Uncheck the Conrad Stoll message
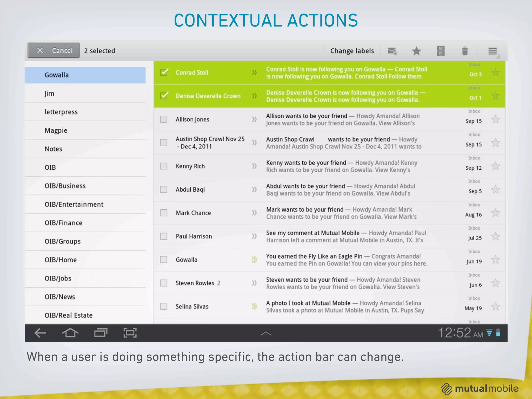 click(x=164, y=72)
